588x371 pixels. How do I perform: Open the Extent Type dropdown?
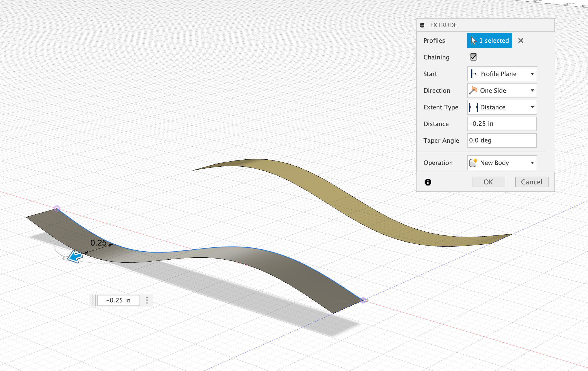pos(532,107)
